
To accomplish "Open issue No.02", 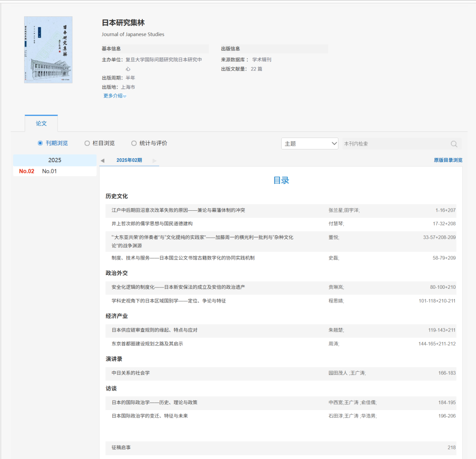I will pyautogui.click(x=27, y=171).
